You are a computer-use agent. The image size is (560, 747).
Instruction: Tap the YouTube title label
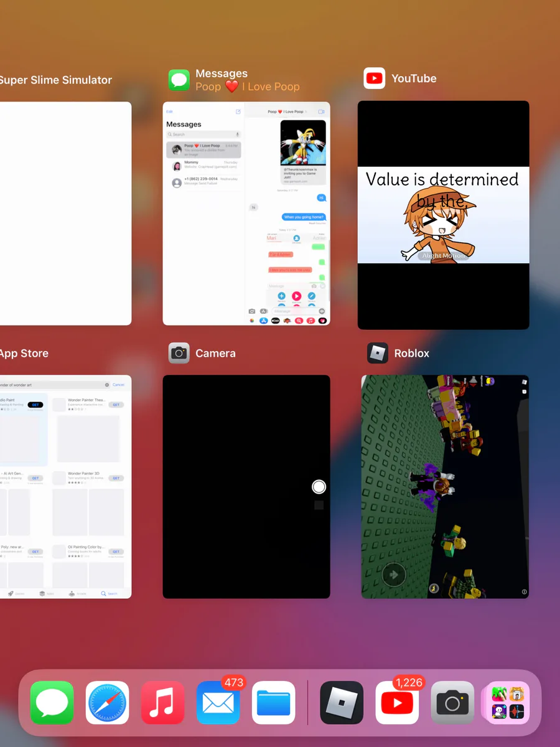[x=414, y=78]
